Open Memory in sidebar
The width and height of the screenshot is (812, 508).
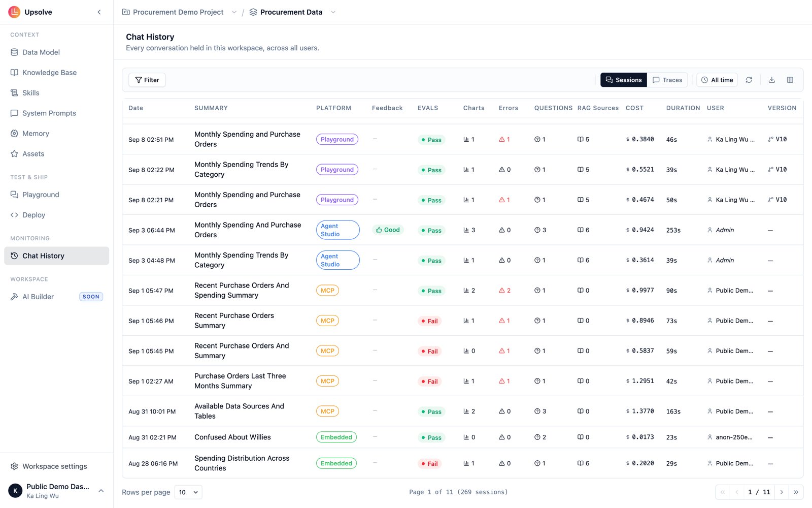click(x=56, y=134)
